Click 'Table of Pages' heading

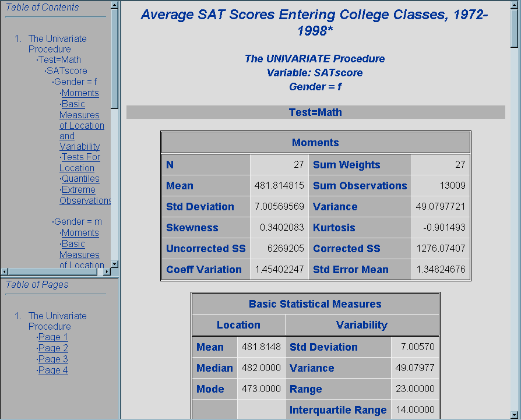(x=37, y=284)
